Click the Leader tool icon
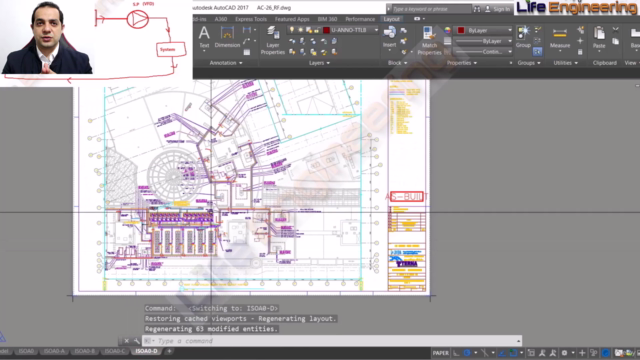Viewport: 640px width, 360px height. point(247,41)
